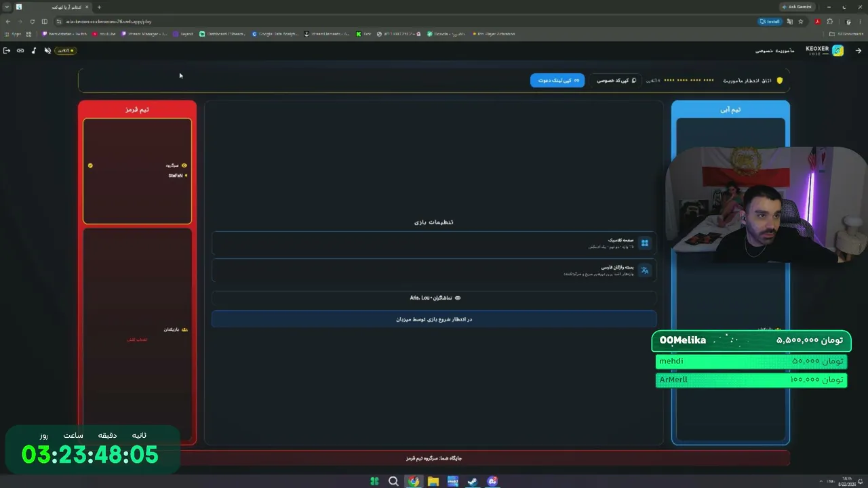Open the tab search dropdown
Image resolution: width=868 pixels, height=488 pixels.
coord(5,7)
